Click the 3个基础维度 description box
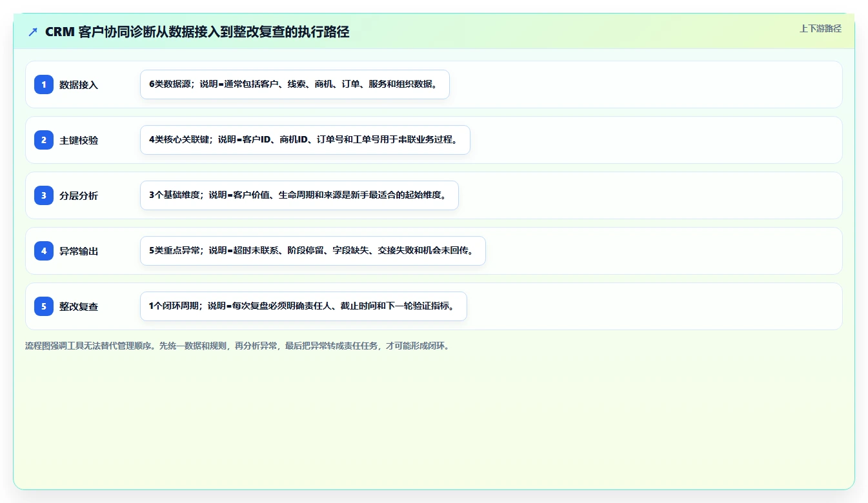The width and height of the screenshot is (868, 503). (299, 195)
